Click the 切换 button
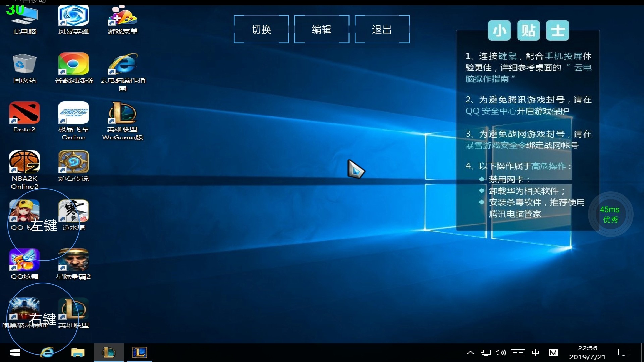Screen dimensions: 644x362 pyautogui.click(x=261, y=29)
